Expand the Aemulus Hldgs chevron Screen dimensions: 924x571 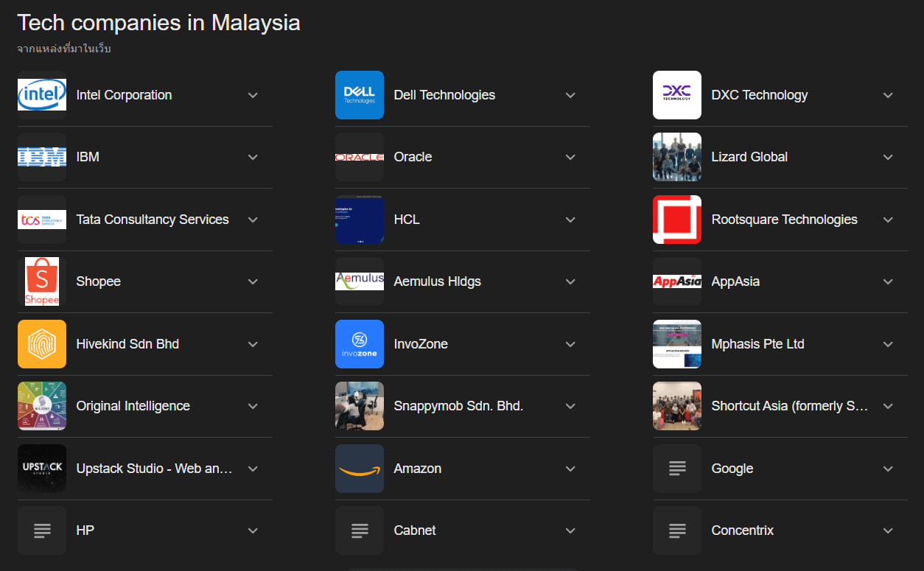coord(570,281)
